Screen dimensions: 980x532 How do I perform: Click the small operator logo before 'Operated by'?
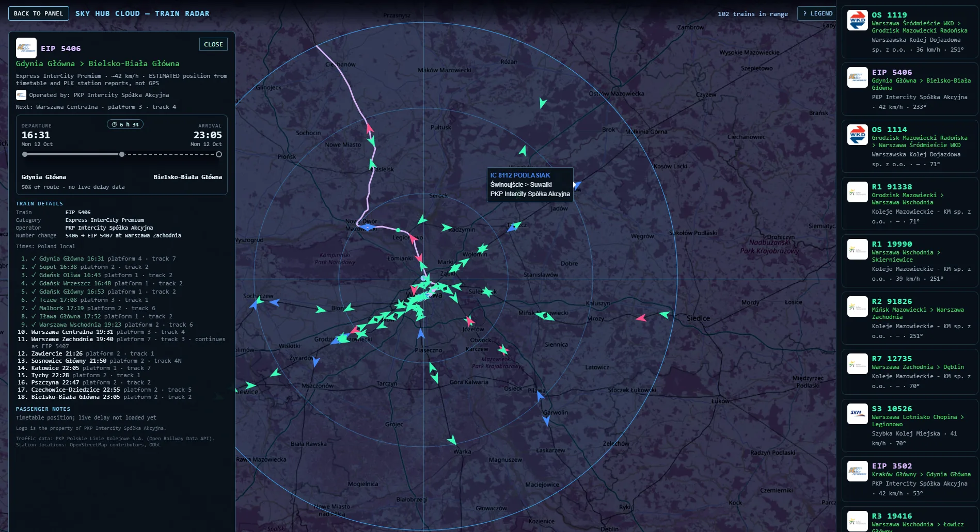point(21,95)
